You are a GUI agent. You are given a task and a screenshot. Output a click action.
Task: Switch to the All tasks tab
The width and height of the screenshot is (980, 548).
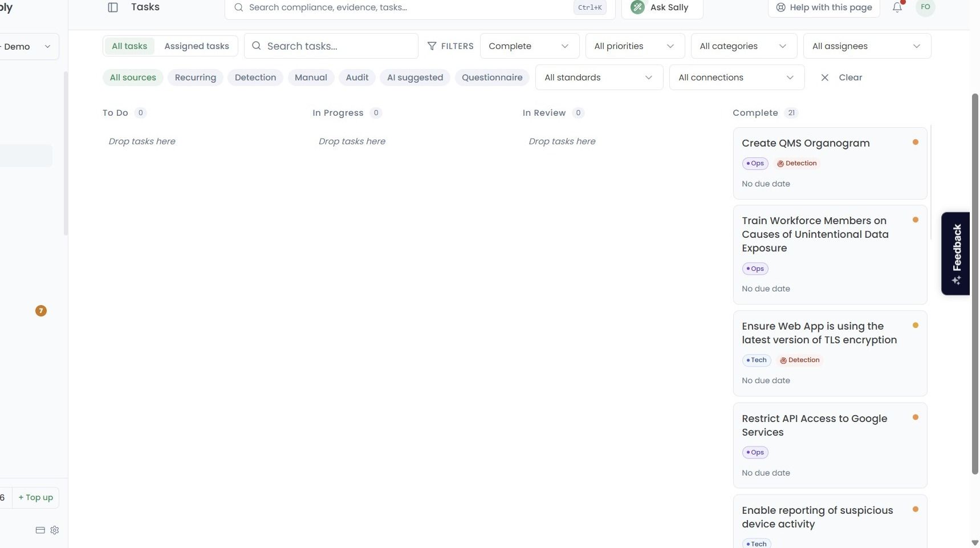coord(129,46)
